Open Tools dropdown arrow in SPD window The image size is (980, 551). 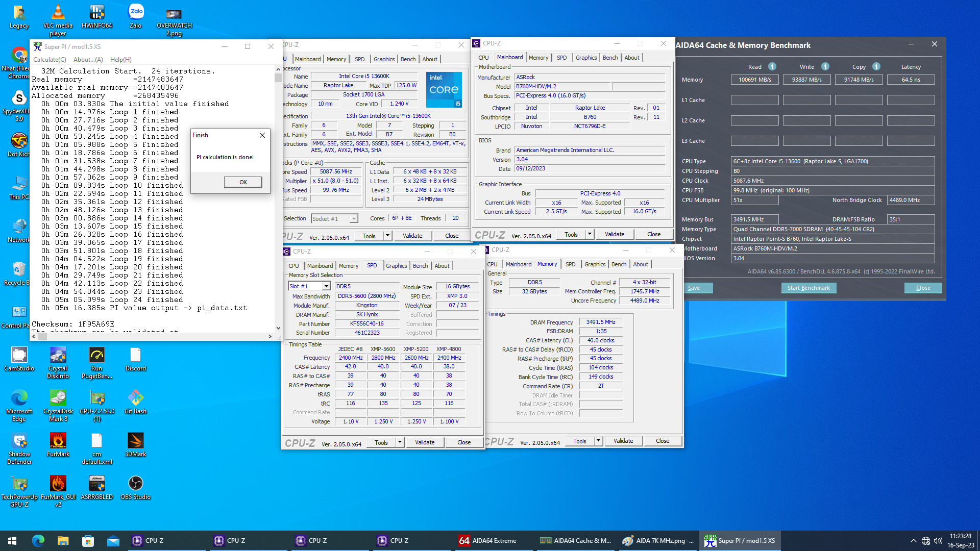[x=400, y=443]
